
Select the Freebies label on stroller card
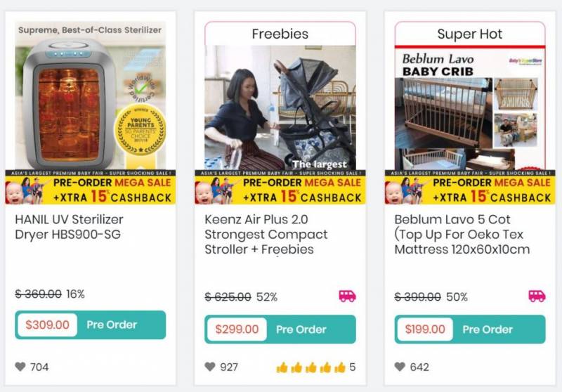click(x=280, y=34)
